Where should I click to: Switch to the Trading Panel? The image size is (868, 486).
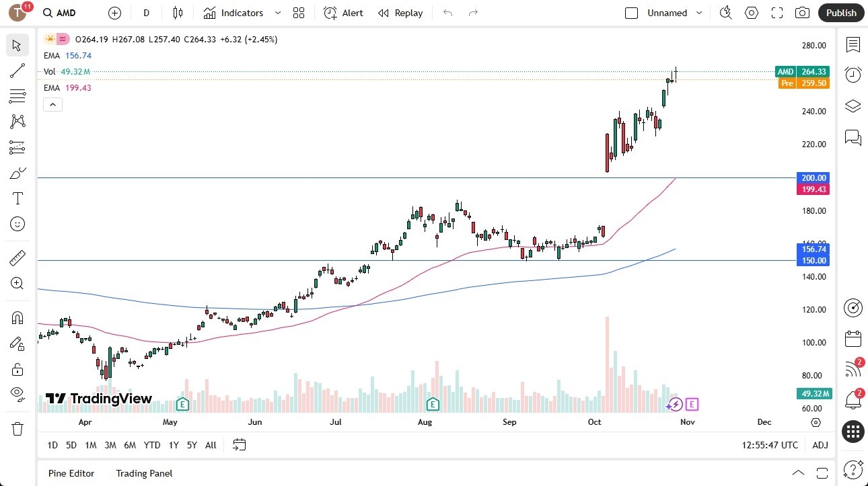[x=143, y=473]
